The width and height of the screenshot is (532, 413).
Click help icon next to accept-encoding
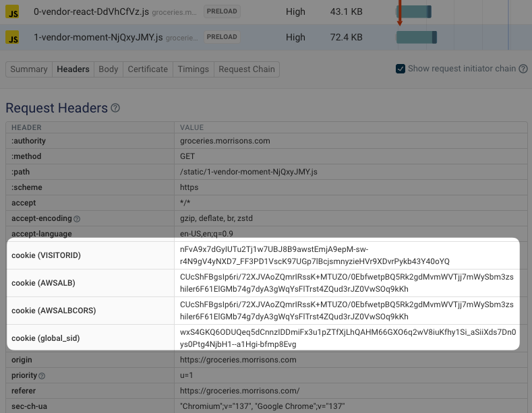(77, 219)
